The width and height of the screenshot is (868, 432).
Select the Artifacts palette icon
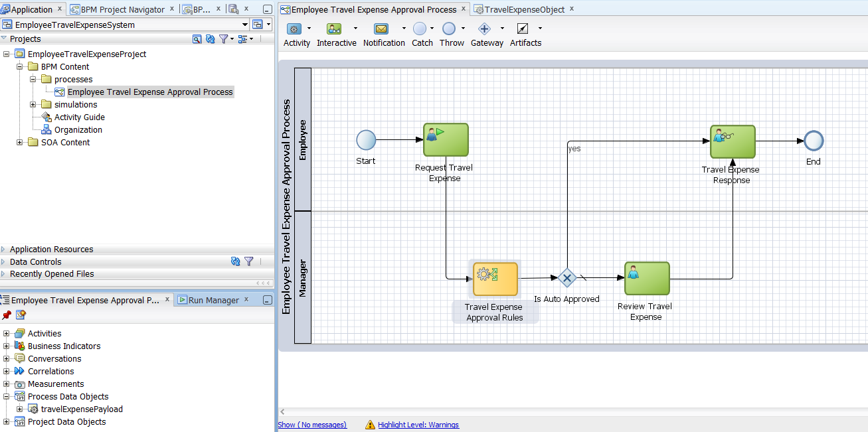[x=522, y=29]
